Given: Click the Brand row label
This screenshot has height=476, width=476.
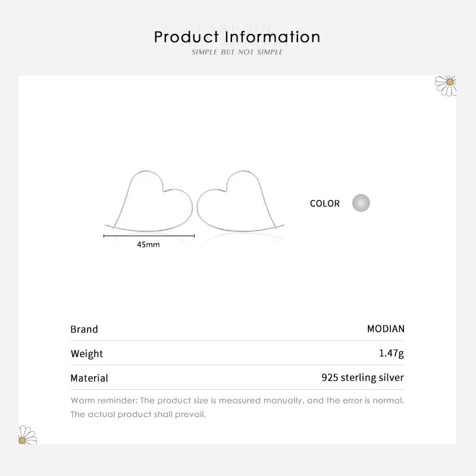Looking at the screenshot, I should pyautogui.click(x=84, y=329).
